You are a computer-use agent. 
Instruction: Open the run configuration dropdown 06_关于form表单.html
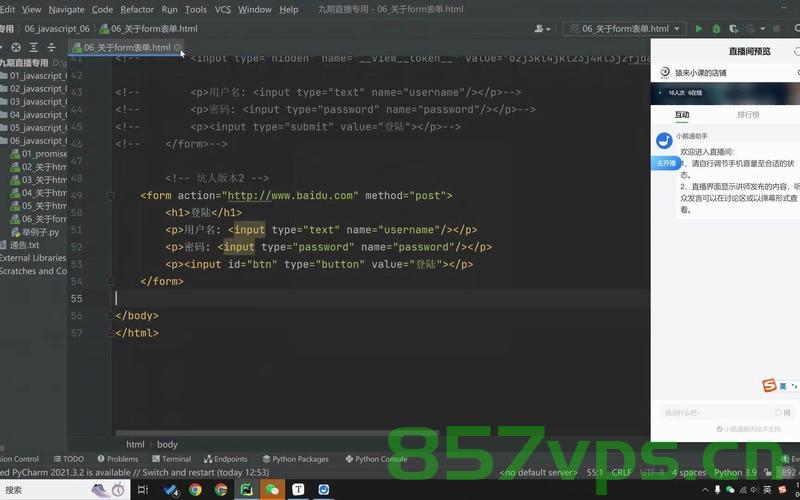click(x=624, y=29)
